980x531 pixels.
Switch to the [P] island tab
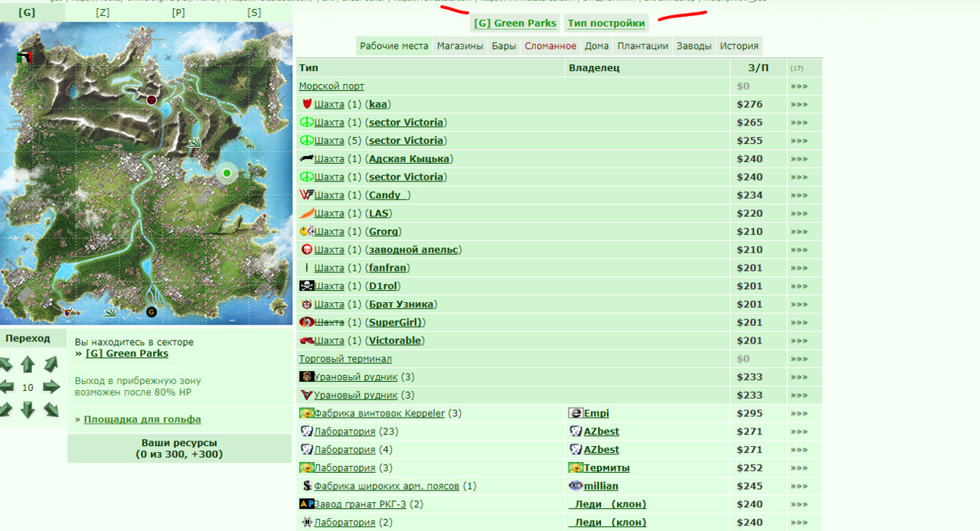click(178, 12)
